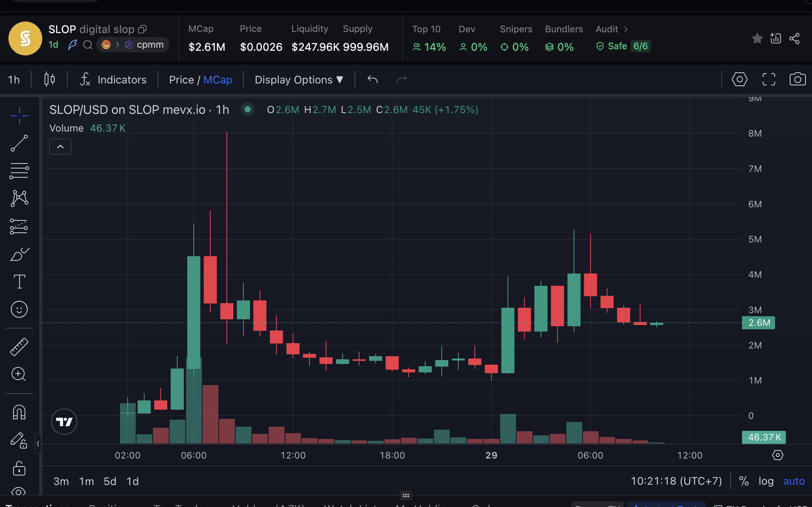Click the MCap $2.61M value
The width and height of the screenshot is (812, 507).
pos(207,47)
